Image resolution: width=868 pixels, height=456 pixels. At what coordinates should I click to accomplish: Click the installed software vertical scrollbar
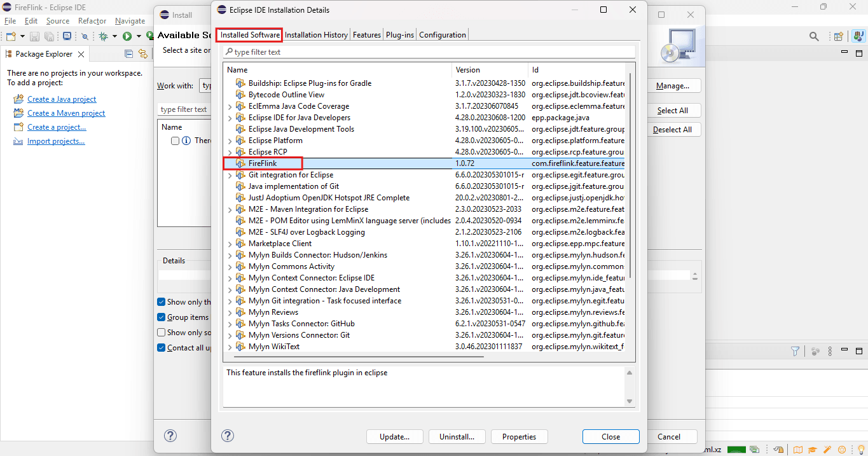[630, 175]
